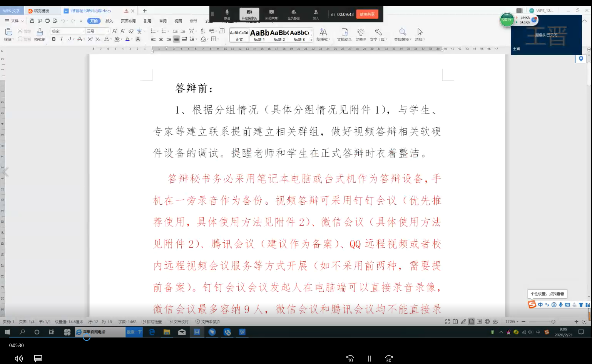The image size is (592, 364).
Task: Open the Page Layout (页面布局) tab
Action: (x=128, y=21)
